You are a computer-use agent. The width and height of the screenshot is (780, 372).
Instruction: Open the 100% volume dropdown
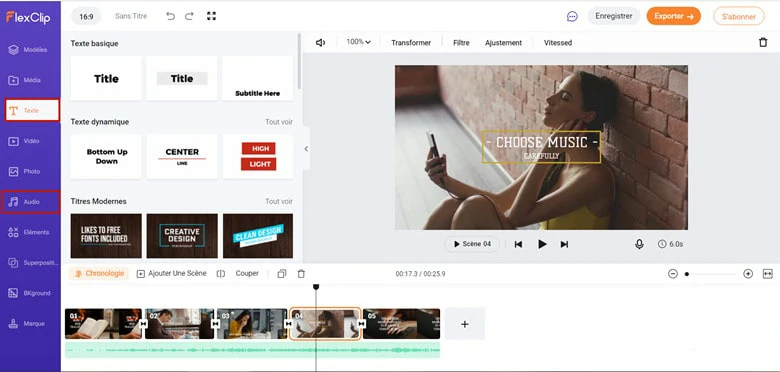coord(358,42)
